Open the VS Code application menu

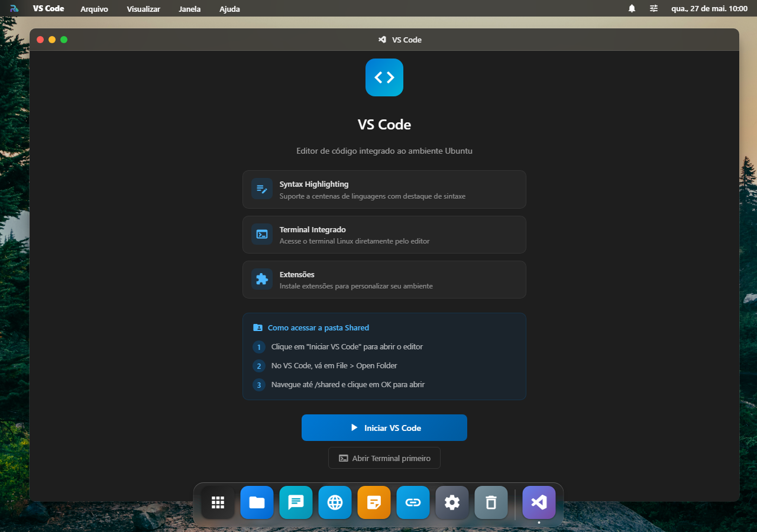coord(48,8)
